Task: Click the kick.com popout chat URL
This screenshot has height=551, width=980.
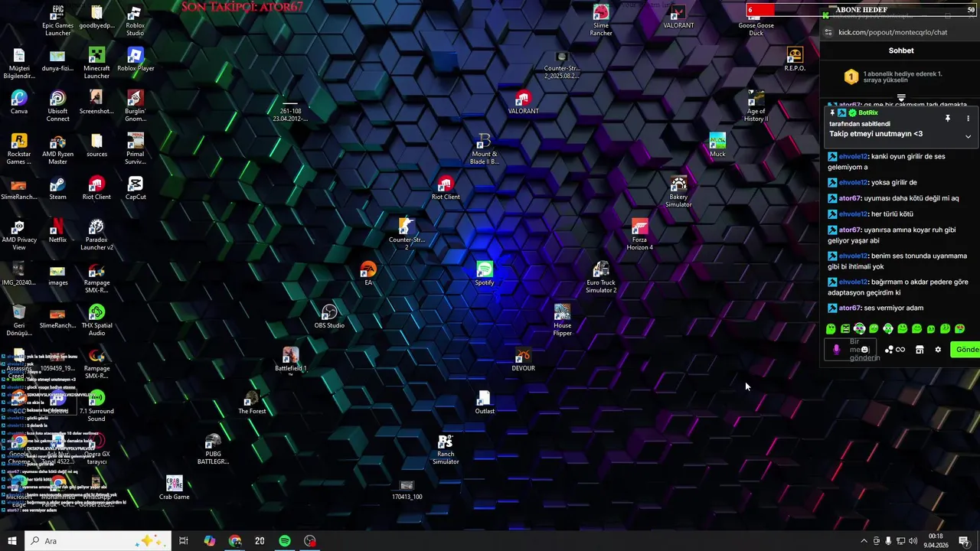Action: 893,32
